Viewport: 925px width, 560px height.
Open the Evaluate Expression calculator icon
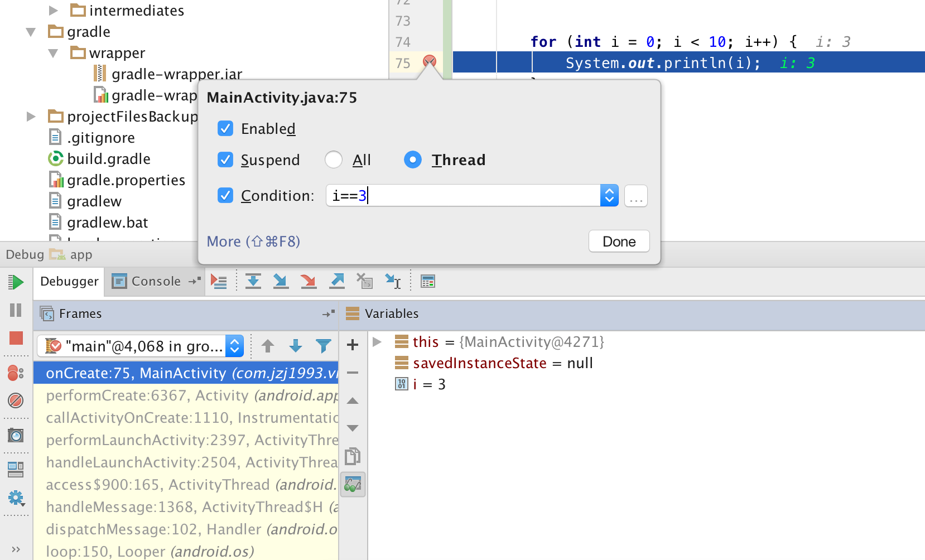coord(428,281)
